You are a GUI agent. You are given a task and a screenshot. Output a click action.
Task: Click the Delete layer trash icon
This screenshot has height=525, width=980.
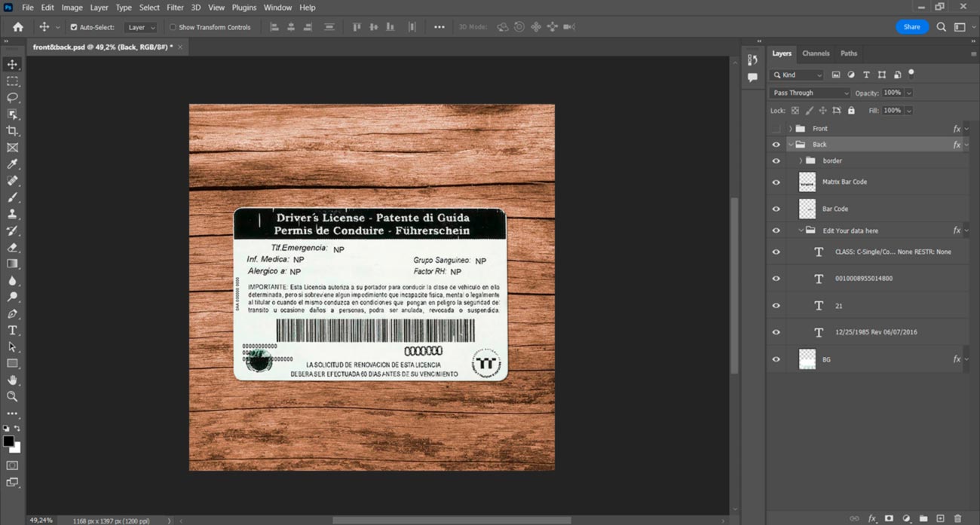(957, 518)
